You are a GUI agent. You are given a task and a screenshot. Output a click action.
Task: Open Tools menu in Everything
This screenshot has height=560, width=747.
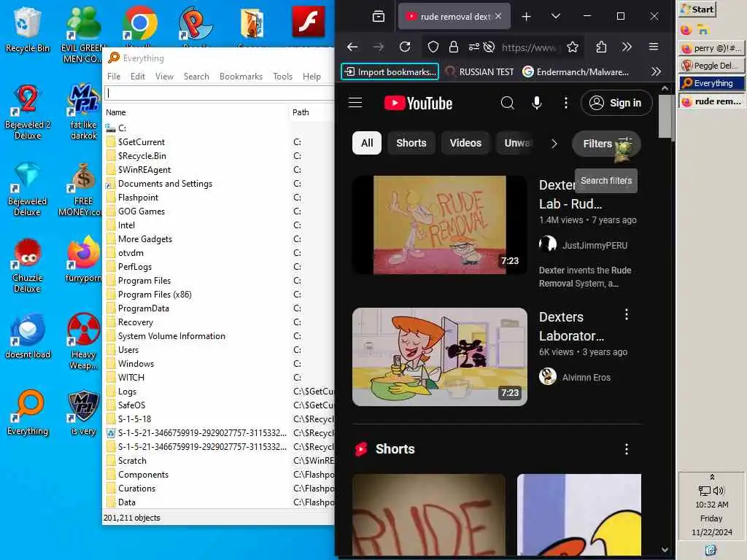pos(282,76)
